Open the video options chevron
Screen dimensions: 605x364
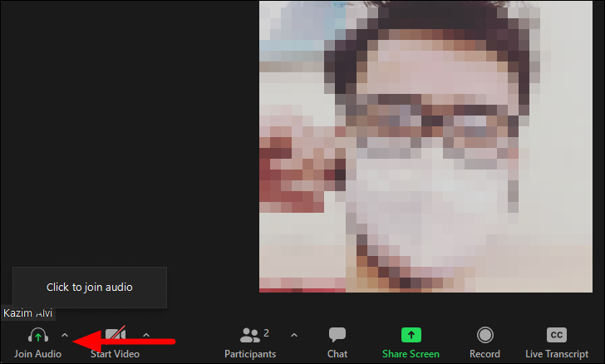[x=146, y=335]
